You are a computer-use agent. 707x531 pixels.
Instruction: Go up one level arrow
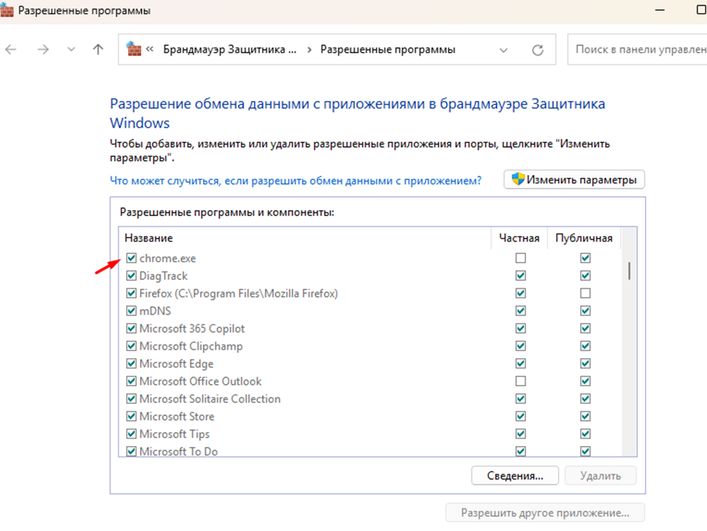pos(98,49)
